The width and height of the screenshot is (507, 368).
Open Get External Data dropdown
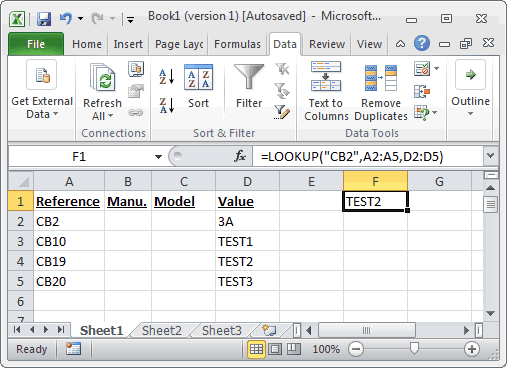(x=42, y=90)
